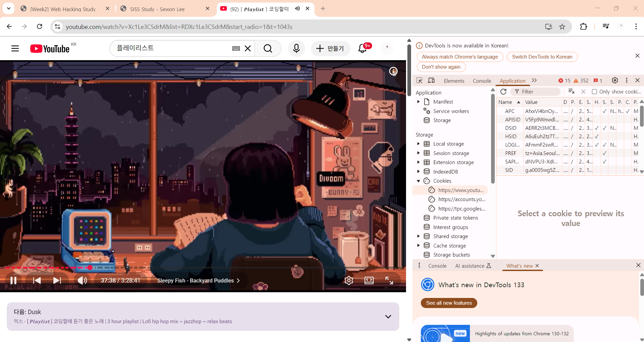Viewport: 644px width, 342px height.
Task: Expand the Local storage tree item
Action: click(x=418, y=144)
